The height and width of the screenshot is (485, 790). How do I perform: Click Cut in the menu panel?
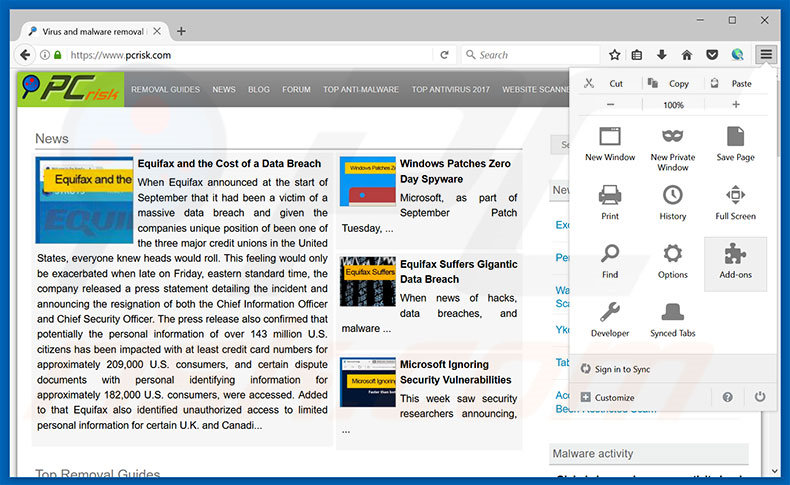pos(604,84)
